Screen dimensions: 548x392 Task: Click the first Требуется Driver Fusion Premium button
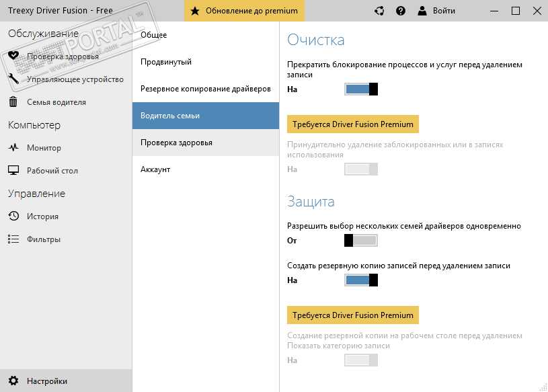353,124
